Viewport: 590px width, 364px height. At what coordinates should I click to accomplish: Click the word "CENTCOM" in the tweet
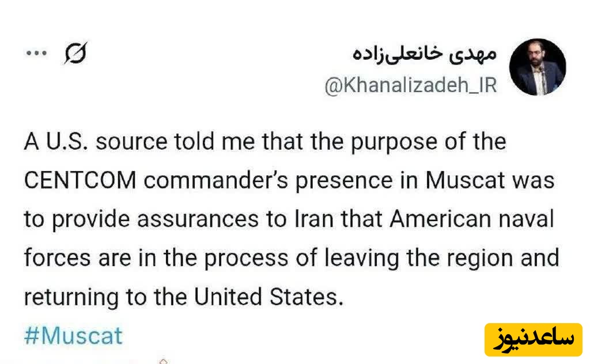[x=81, y=180]
